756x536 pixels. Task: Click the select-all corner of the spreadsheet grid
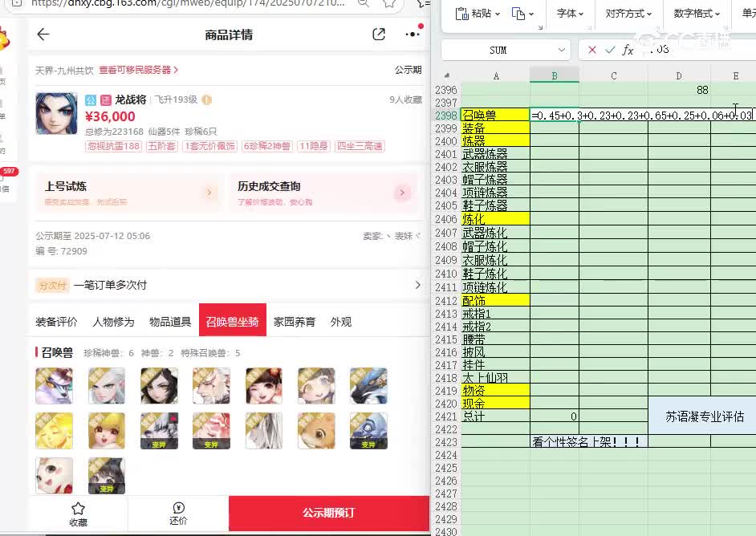point(447,75)
